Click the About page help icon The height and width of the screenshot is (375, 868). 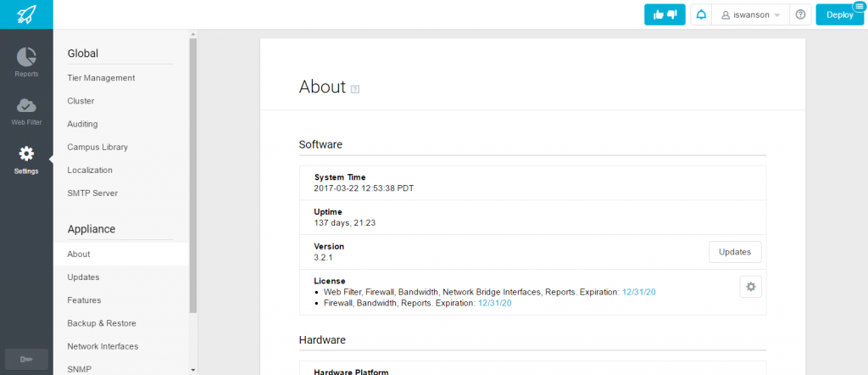pos(355,88)
